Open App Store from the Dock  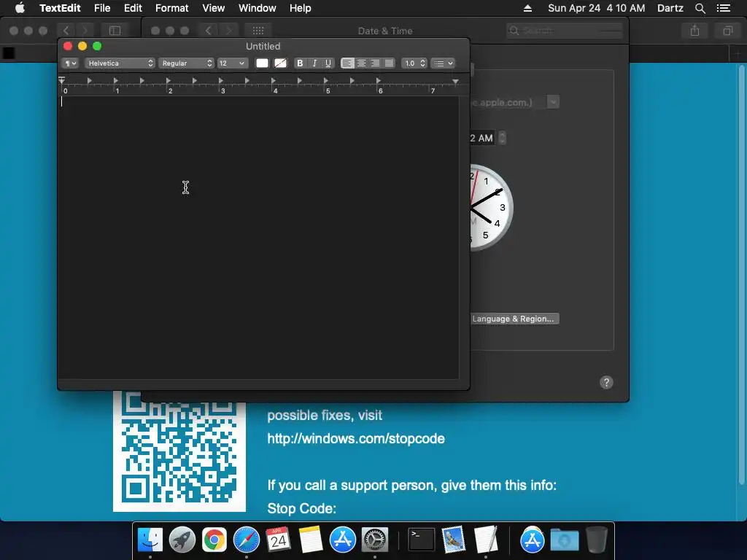[x=343, y=540]
